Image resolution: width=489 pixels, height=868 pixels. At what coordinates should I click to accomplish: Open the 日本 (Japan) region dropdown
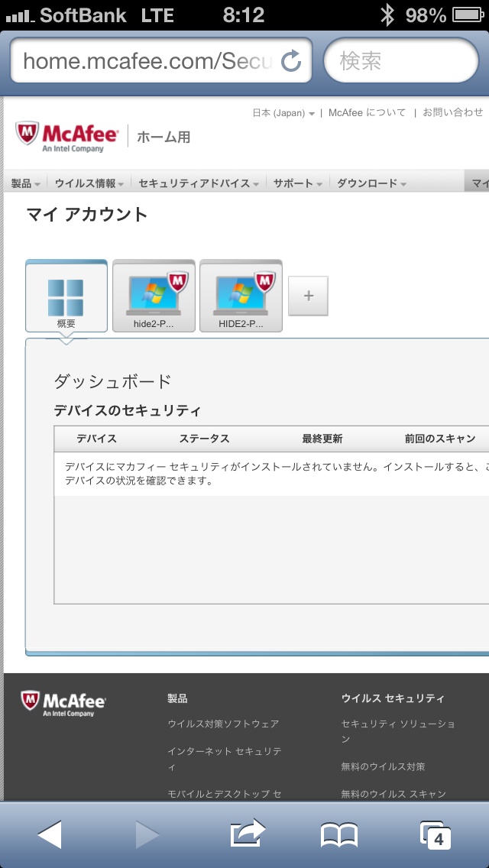pyautogui.click(x=283, y=113)
